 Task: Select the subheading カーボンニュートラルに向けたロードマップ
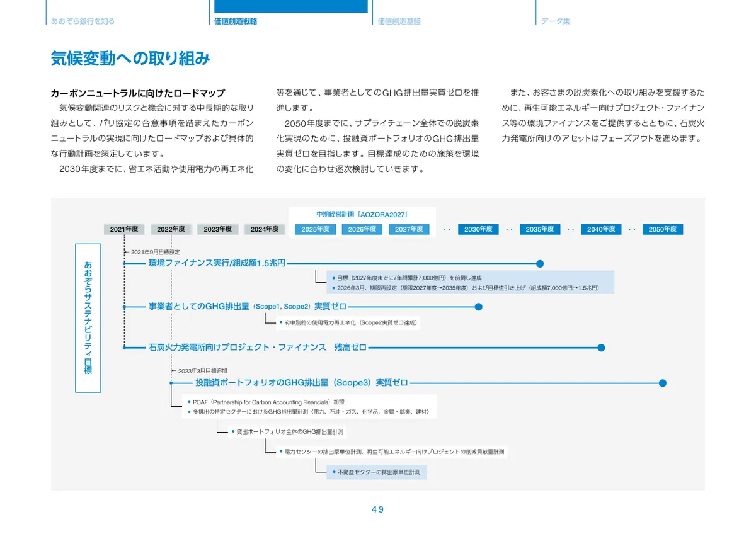[137, 93]
